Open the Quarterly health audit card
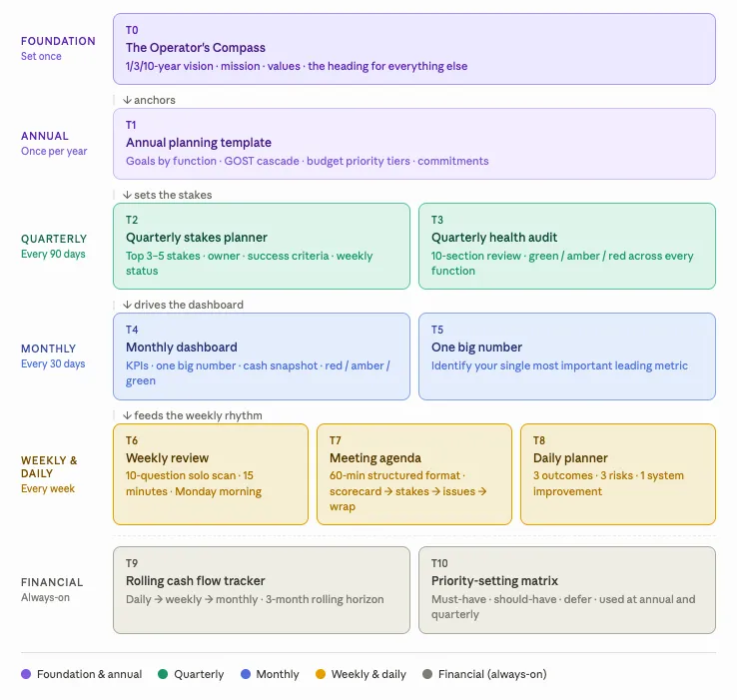The image size is (737, 700). tap(567, 246)
